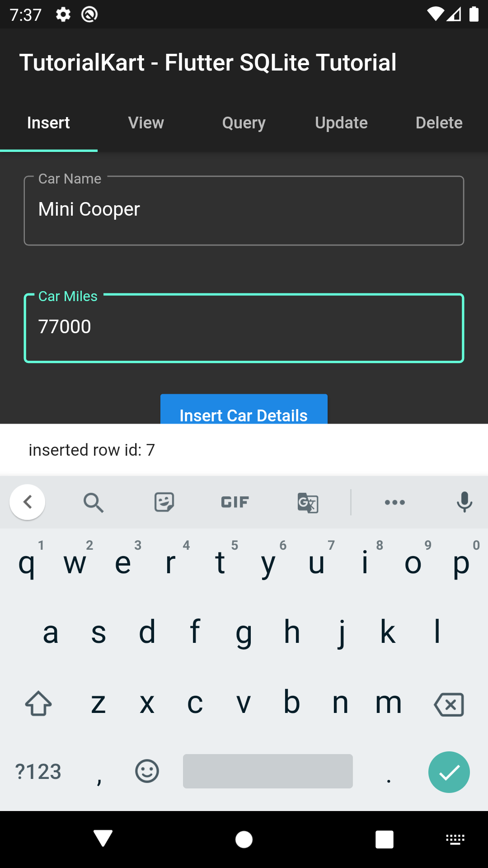488x868 pixels.
Task: Collapse the keyboard toolbar with the left chevron
Action: pos(28,502)
